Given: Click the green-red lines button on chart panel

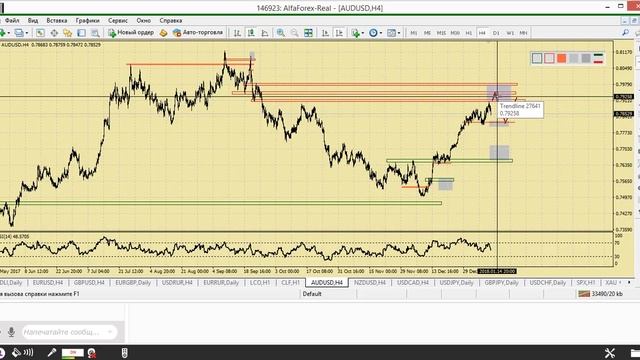Looking at the screenshot, I should coord(598,58).
